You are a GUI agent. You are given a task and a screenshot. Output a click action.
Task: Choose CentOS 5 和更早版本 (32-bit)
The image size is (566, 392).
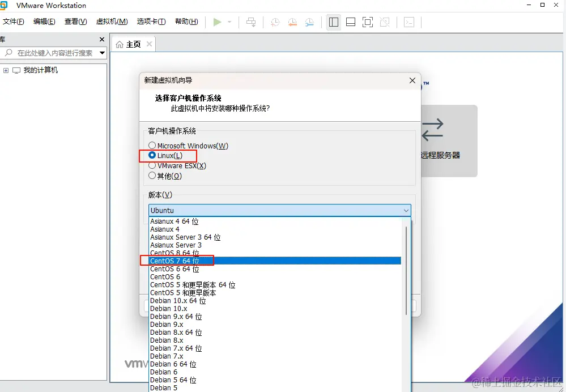click(275, 293)
